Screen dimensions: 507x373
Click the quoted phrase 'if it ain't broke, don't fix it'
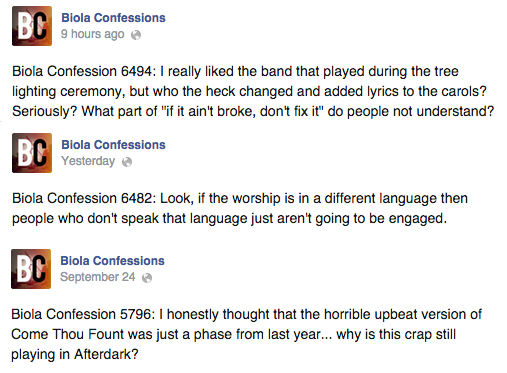click(x=242, y=111)
